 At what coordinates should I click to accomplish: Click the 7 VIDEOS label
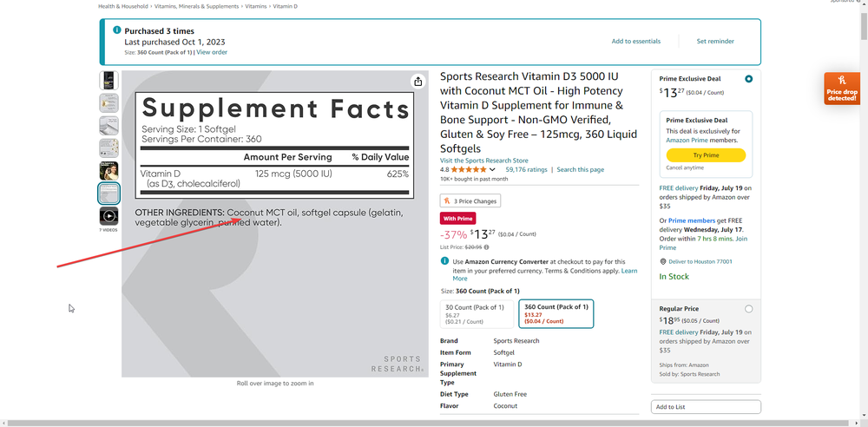pyautogui.click(x=108, y=230)
